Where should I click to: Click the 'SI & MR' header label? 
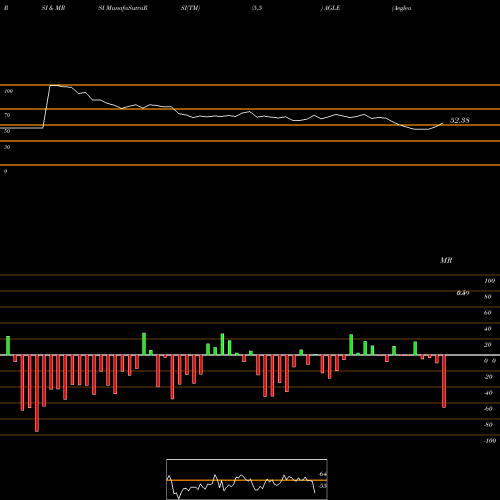pos(53,8)
